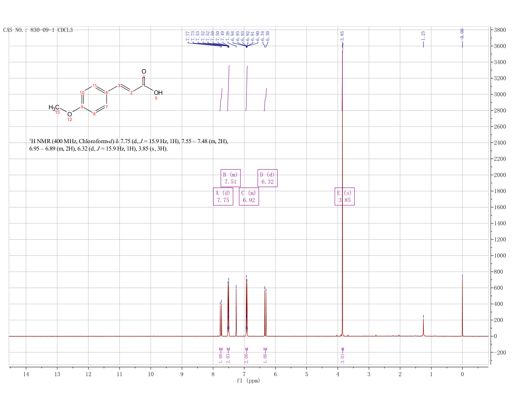Image resolution: width=532 pixels, height=411 pixels.
Task: Click the 7.77 peak label at top
Action: point(188,36)
